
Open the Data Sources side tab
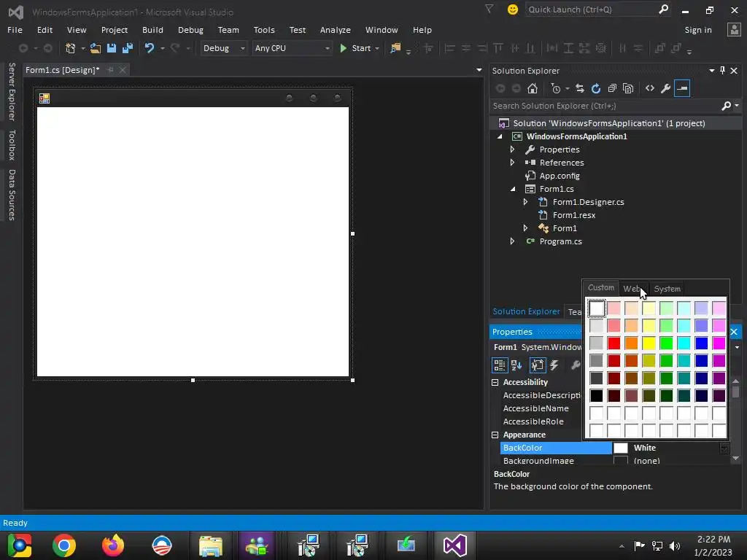point(12,195)
